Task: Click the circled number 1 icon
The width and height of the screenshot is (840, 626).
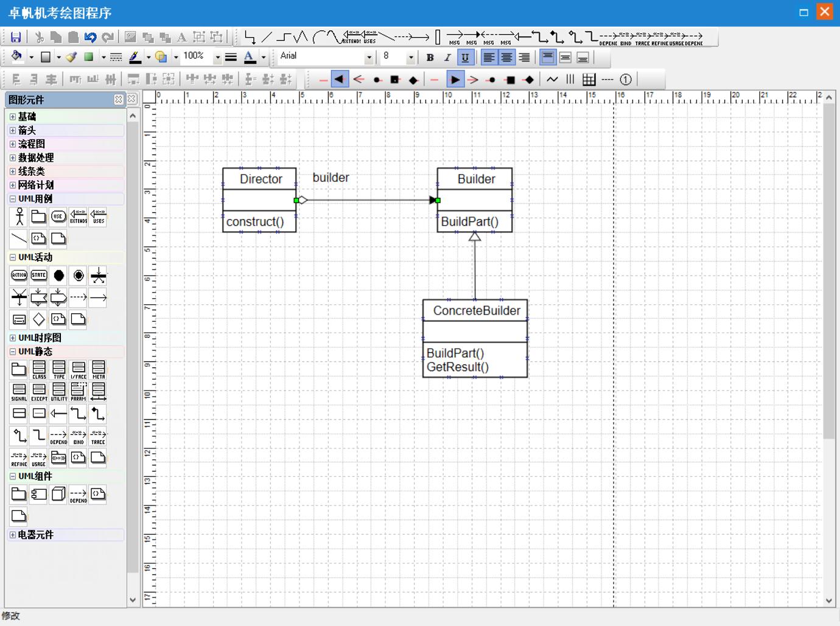Action: point(625,79)
